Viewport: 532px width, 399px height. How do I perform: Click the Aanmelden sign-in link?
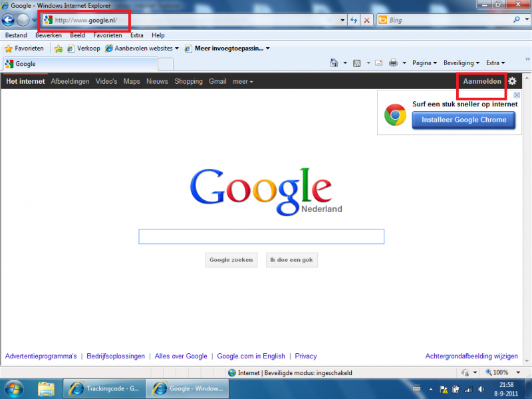click(482, 81)
